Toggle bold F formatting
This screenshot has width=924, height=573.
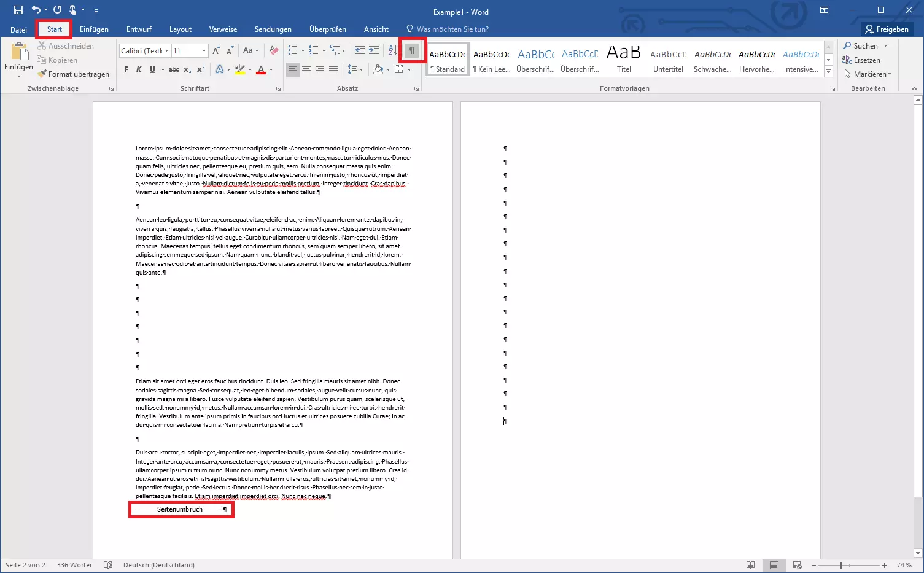(x=126, y=69)
